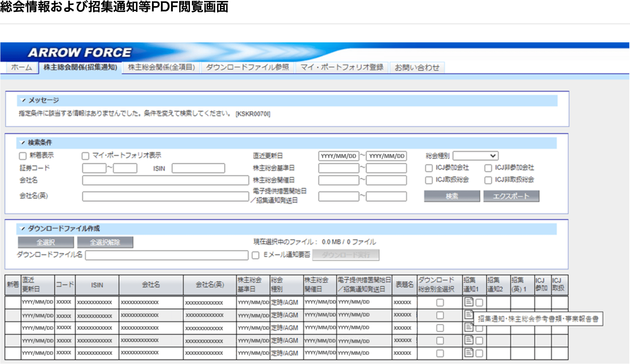Click the 新着 column header
Screen dimensions: 630x364
pyautogui.click(x=13, y=285)
